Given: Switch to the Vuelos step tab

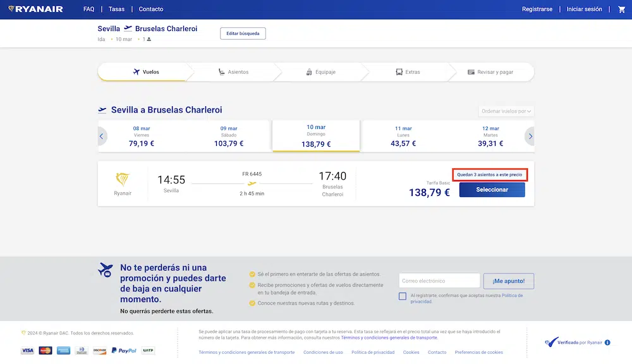Looking at the screenshot, I should pyautogui.click(x=146, y=72).
